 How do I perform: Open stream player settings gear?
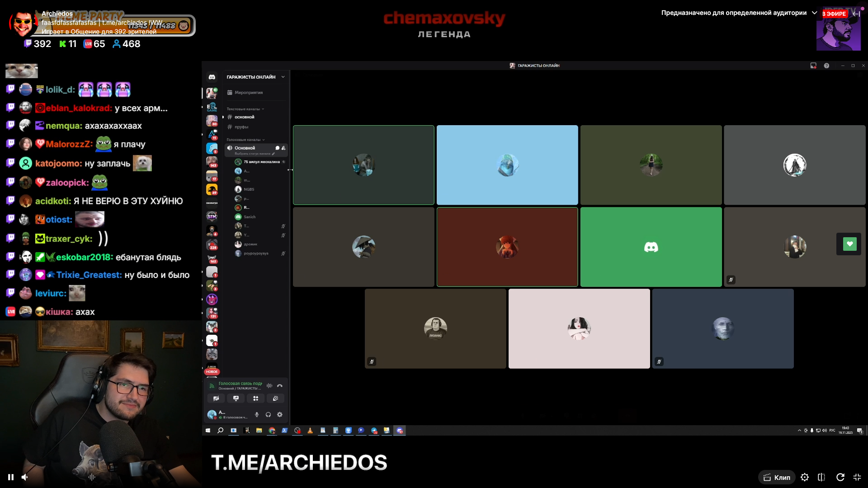pyautogui.click(x=805, y=477)
